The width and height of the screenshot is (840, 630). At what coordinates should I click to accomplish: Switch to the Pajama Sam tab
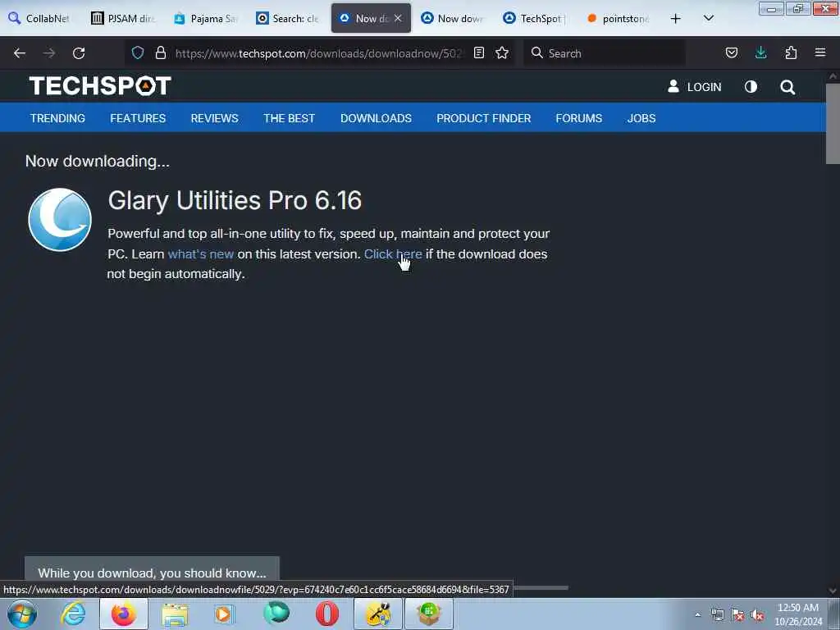click(x=206, y=18)
